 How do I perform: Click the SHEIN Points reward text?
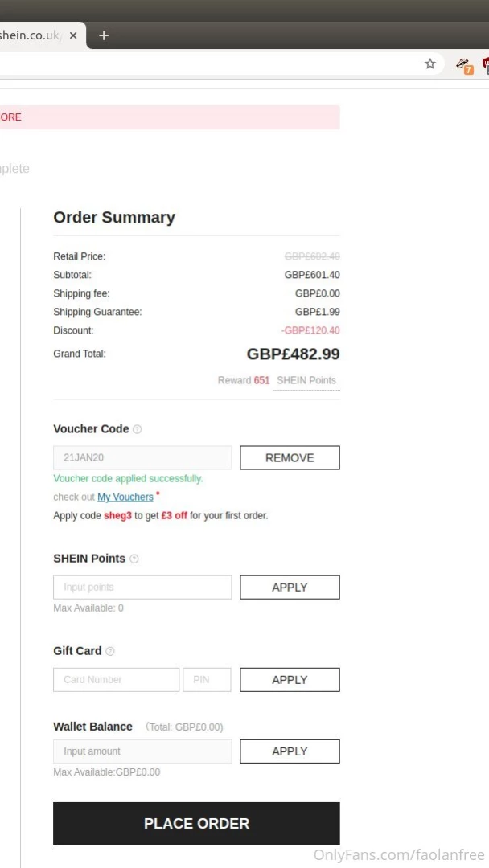point(306,380)
